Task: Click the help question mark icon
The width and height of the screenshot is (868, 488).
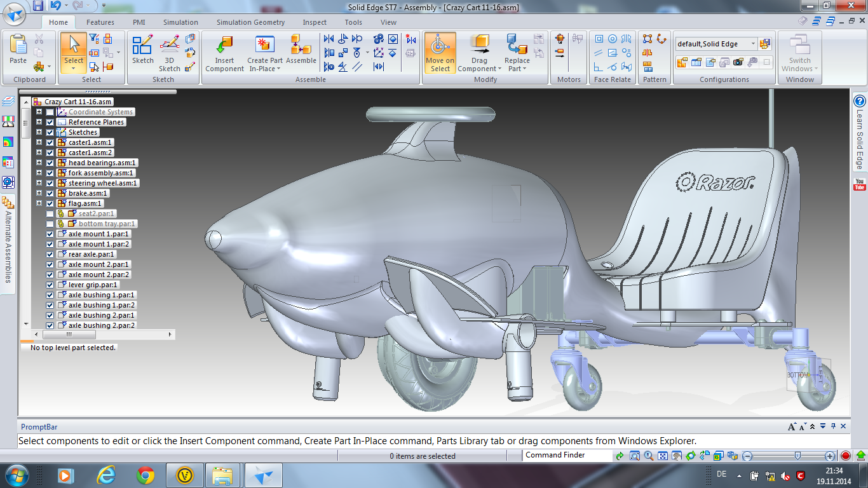Action: pos(860,102)
